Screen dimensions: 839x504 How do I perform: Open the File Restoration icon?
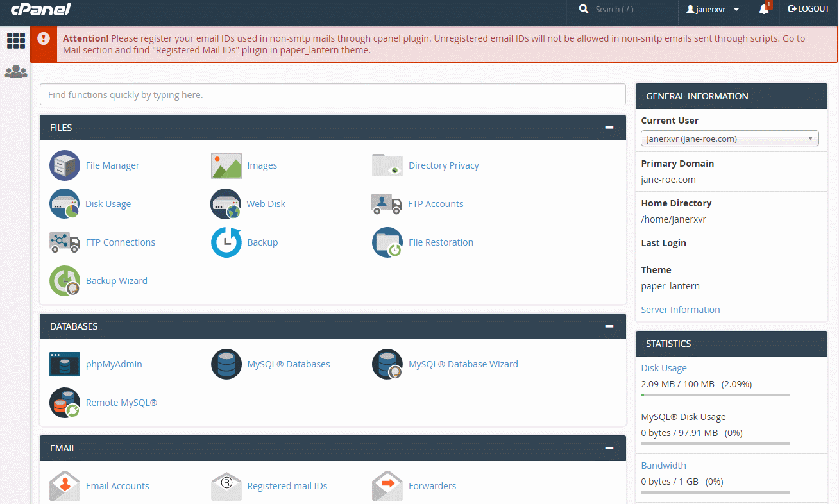tap(387, 242)
